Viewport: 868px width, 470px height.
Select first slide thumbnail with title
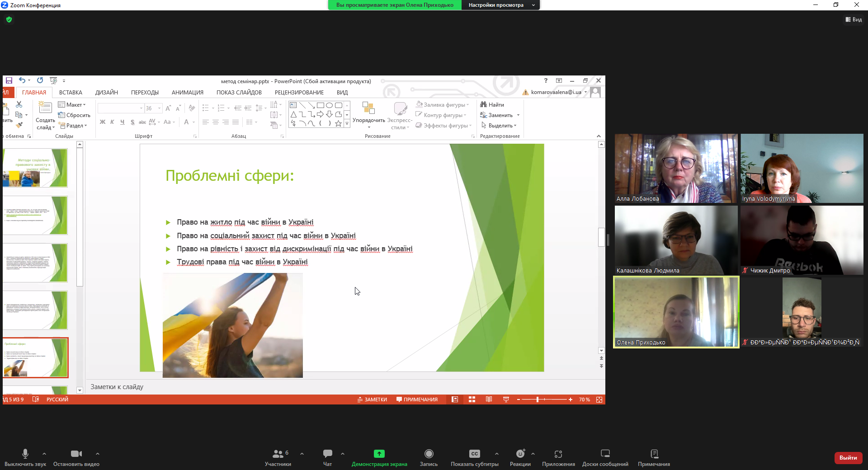pos(35,168)
